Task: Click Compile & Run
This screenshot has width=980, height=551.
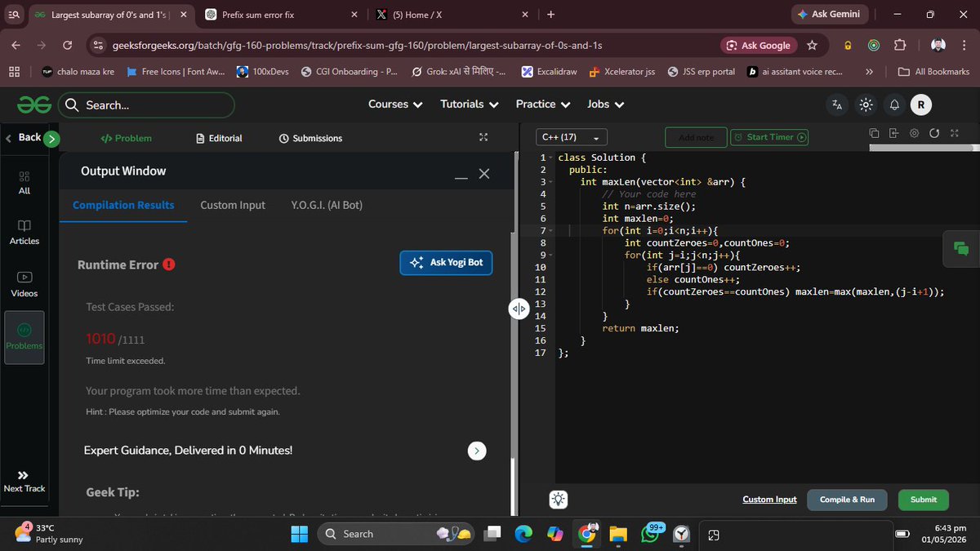Action: [x=847, y=500]
